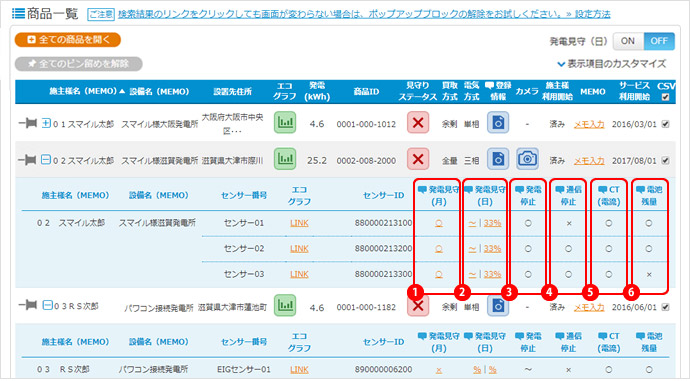
Task: Click 全てのピン留めを解除 button
Action: pyautogui.click(x=78, y=64)
